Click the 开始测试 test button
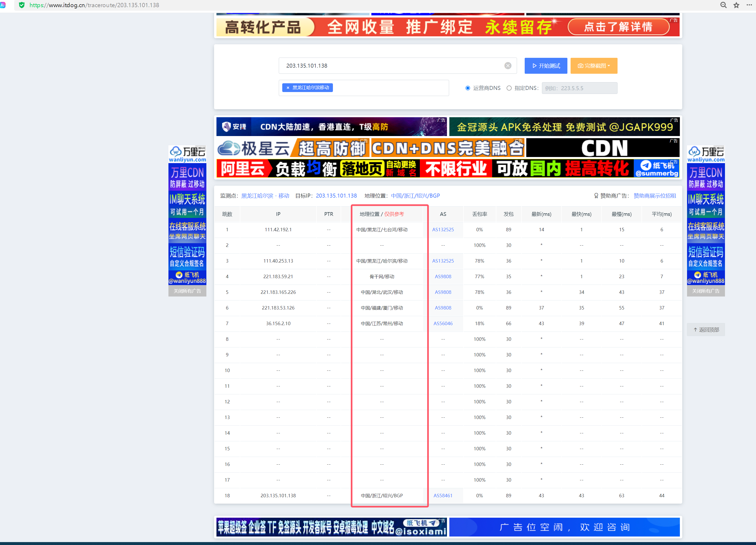This screenshot has height=545, width=756. click(546, 66)
